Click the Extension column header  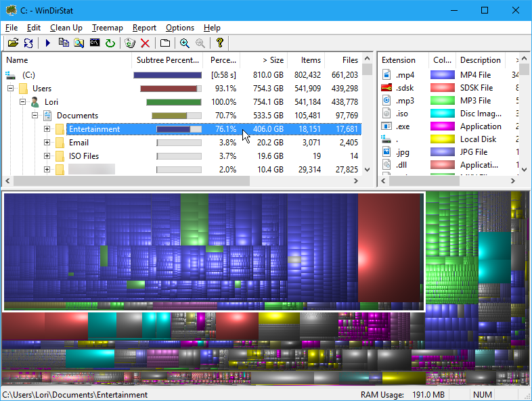click(x=399, y=60)
